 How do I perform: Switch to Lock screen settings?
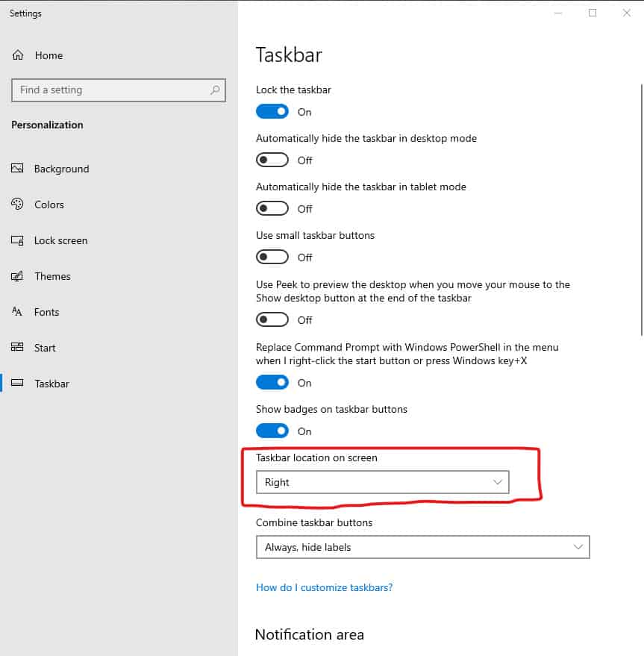point(60,240)
